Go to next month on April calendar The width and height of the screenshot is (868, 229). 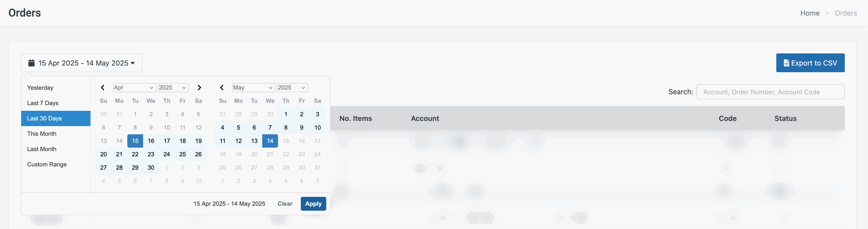click(x=199, y=88)
